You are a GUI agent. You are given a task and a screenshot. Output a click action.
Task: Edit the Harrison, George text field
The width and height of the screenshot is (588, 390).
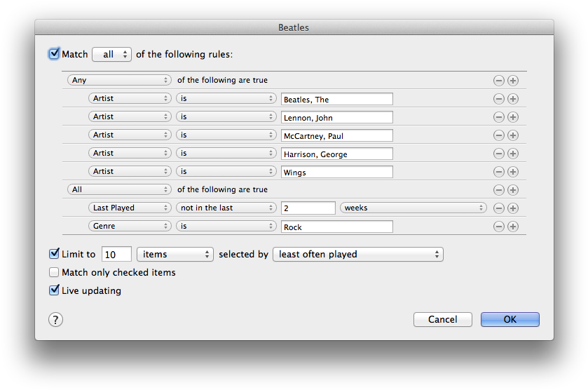click(336, 154)
